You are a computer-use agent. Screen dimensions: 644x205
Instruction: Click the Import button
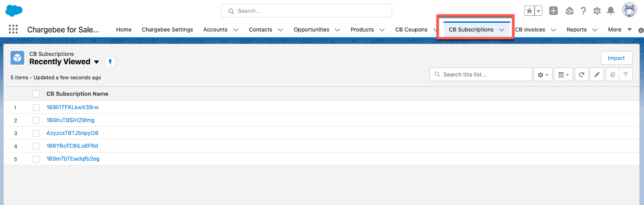(x=616, y=58)
